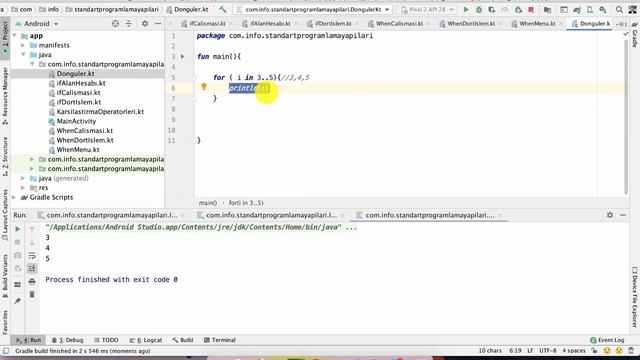Open the Event Log

click(x=607, y=340)
